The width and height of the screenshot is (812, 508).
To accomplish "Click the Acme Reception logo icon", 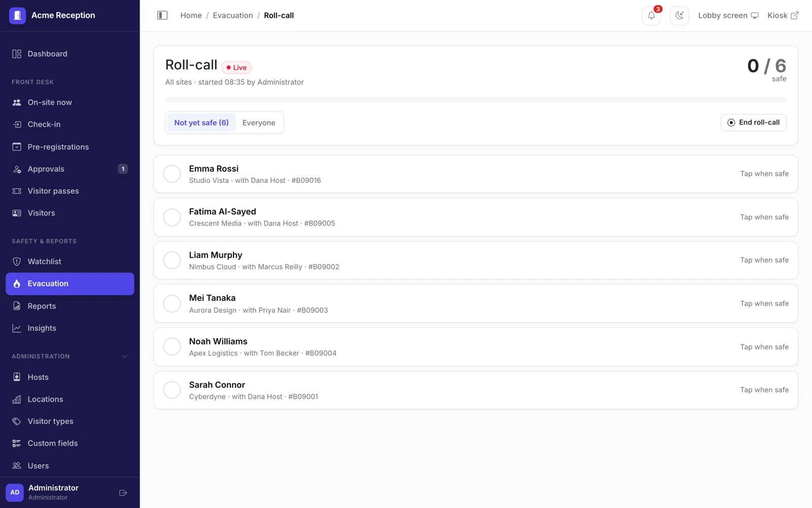I will pyautogui.click(x=17, y=15).
